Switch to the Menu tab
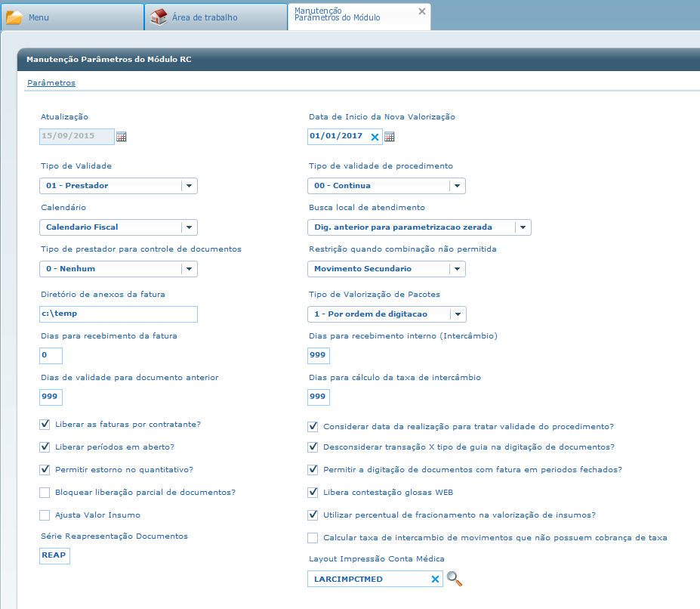The width and height of the screenshot is (700, 609). point(72,17)
